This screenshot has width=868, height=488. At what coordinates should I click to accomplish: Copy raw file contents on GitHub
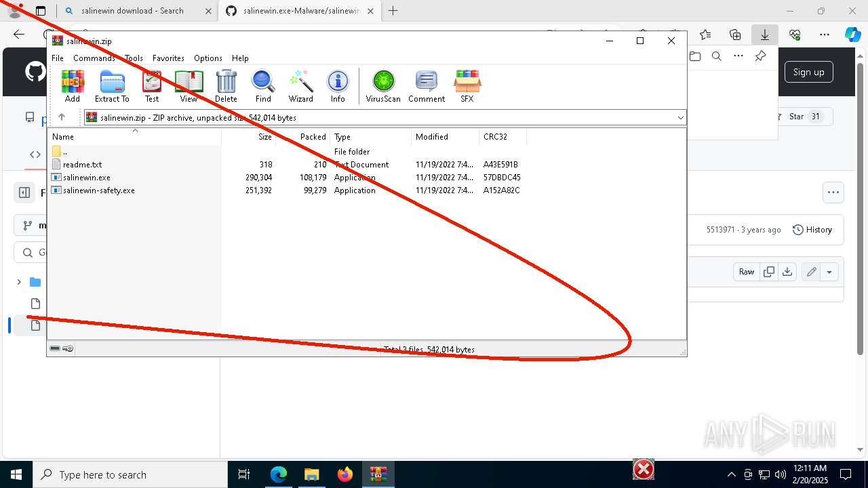tap(769, 272)
